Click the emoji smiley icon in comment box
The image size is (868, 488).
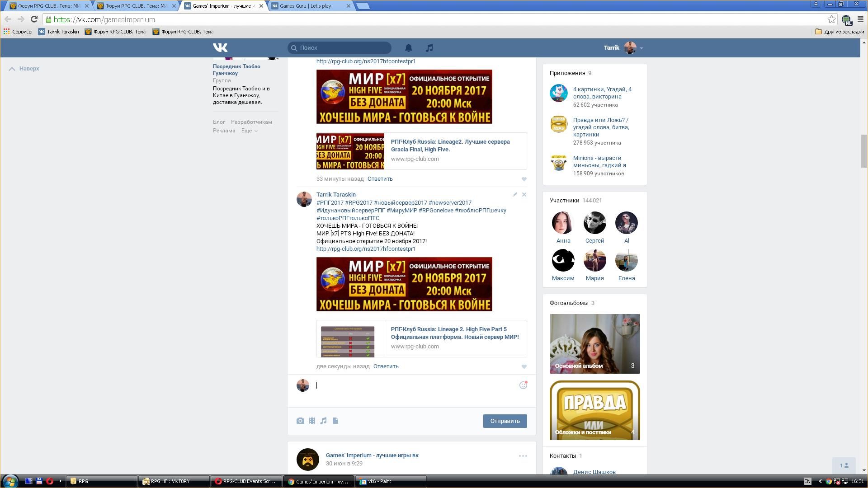(523, 385)
